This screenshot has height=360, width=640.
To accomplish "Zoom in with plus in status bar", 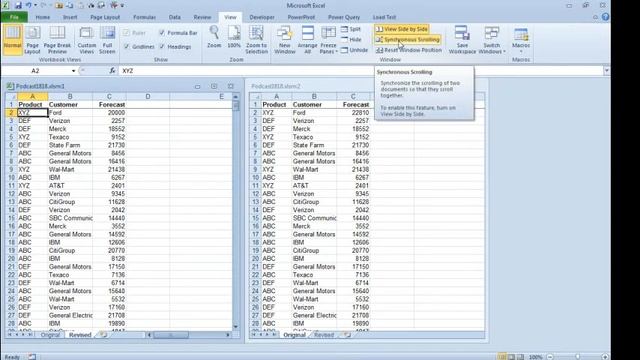I will click(x=604, y=357).
